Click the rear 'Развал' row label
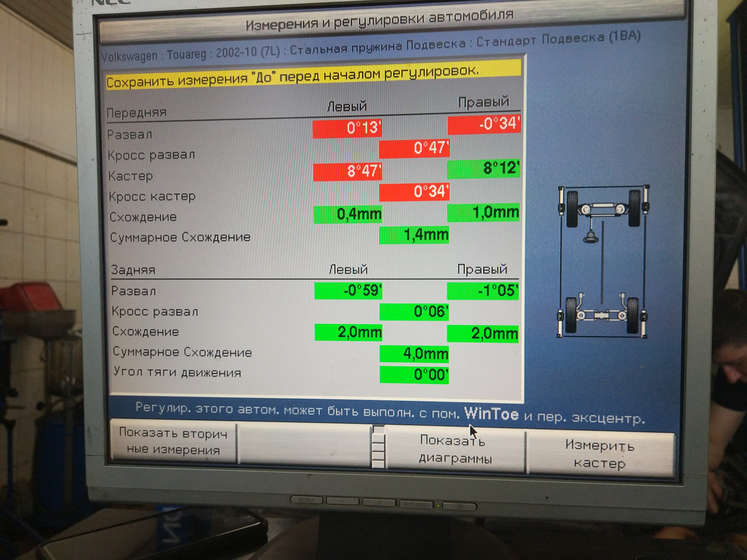 (133, 291)
